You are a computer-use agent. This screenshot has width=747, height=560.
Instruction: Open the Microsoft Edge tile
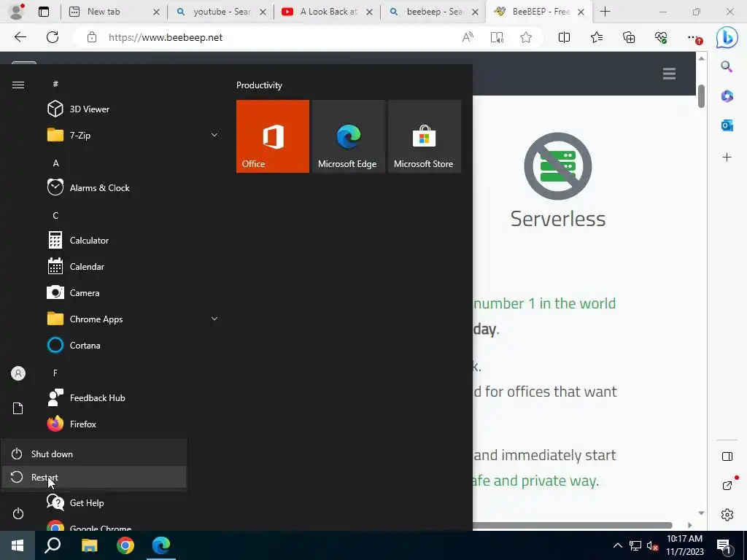click(348, 136)
